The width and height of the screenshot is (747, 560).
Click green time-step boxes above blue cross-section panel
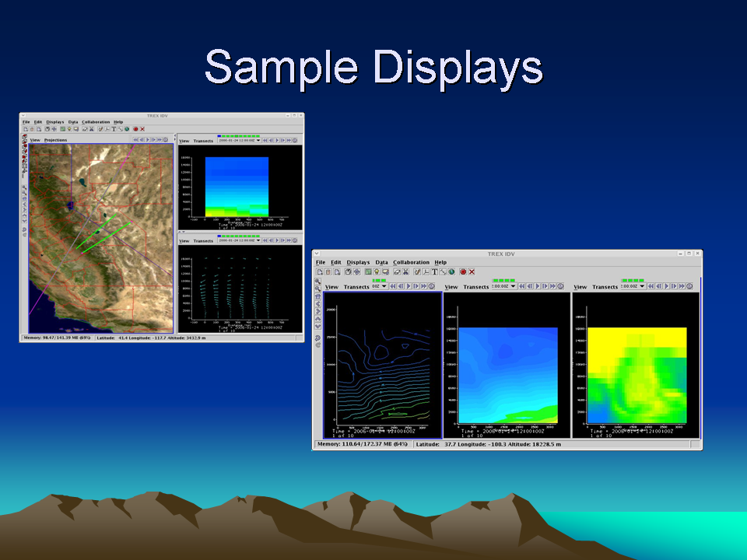504,281
